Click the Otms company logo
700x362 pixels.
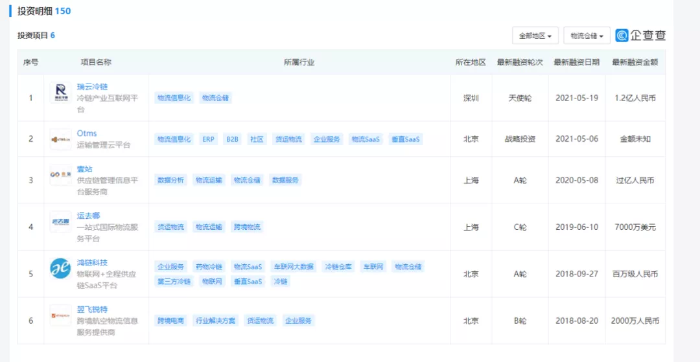[60, 139]
